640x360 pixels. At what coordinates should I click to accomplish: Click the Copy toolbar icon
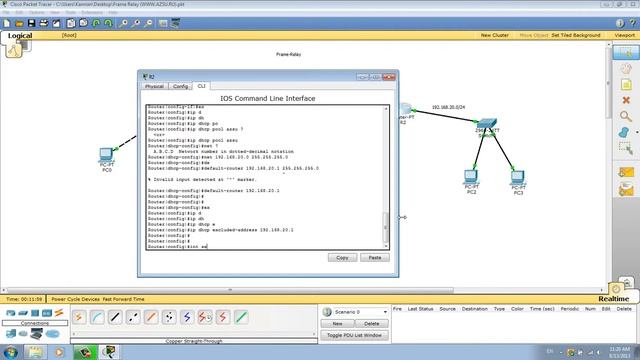(x=71, y=23)
